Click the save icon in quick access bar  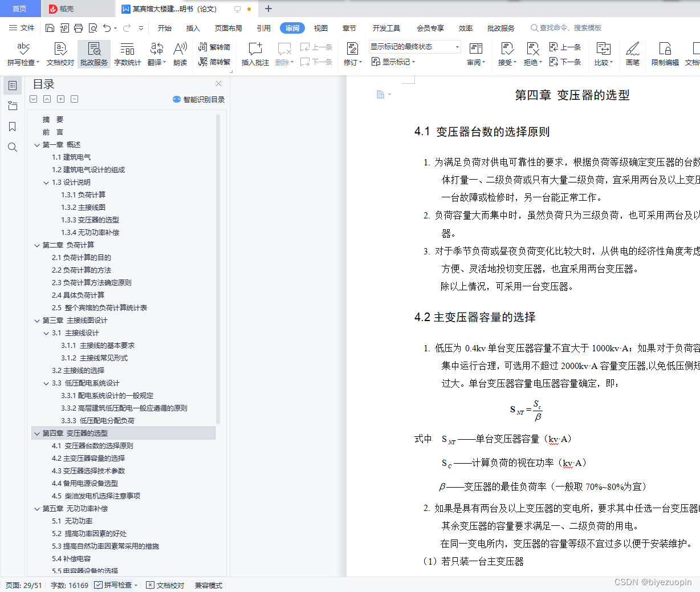[x=50, y=28]
